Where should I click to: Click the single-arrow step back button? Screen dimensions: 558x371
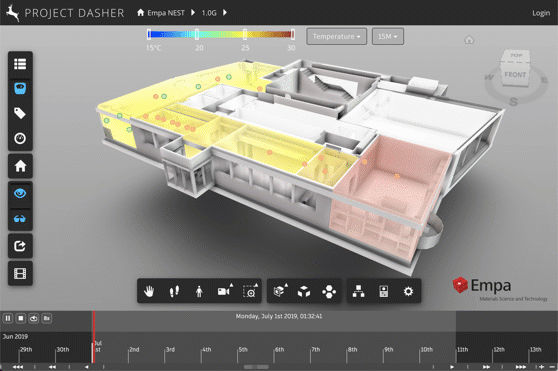pos(86,367)
